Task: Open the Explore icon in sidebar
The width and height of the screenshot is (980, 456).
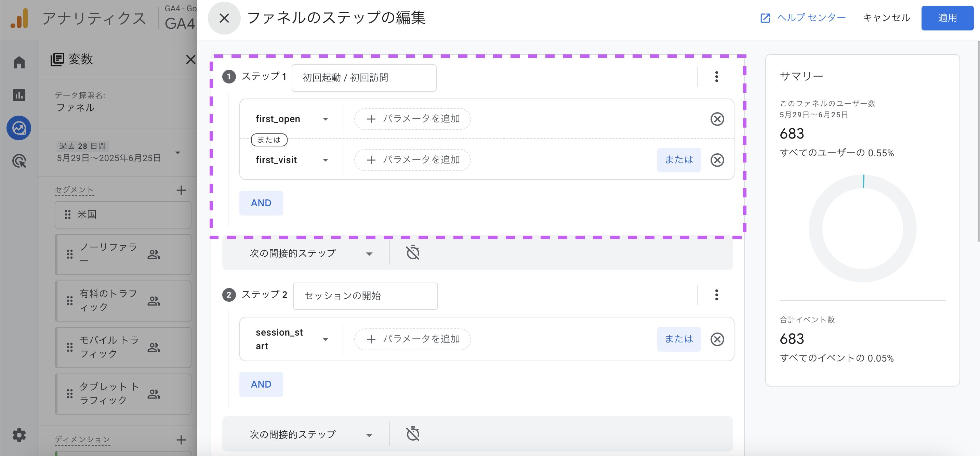Action: [19, 128]
